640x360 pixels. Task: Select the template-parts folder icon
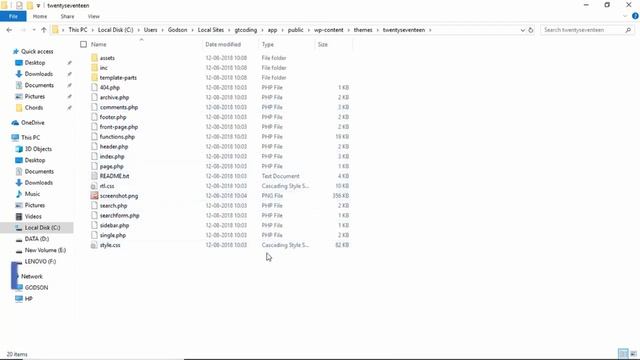tap(94, 78)
